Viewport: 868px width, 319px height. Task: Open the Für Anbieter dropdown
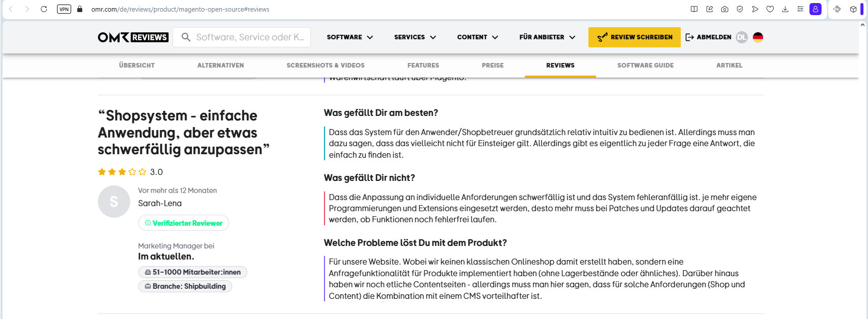[547, 37]
